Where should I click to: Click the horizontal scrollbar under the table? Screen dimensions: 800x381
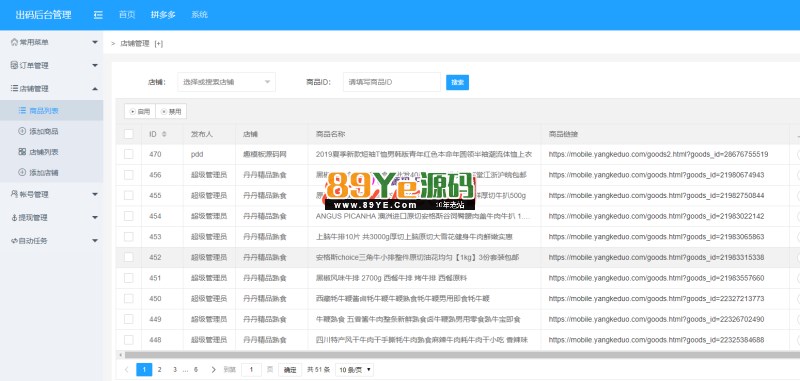click(x=459, y=355)
